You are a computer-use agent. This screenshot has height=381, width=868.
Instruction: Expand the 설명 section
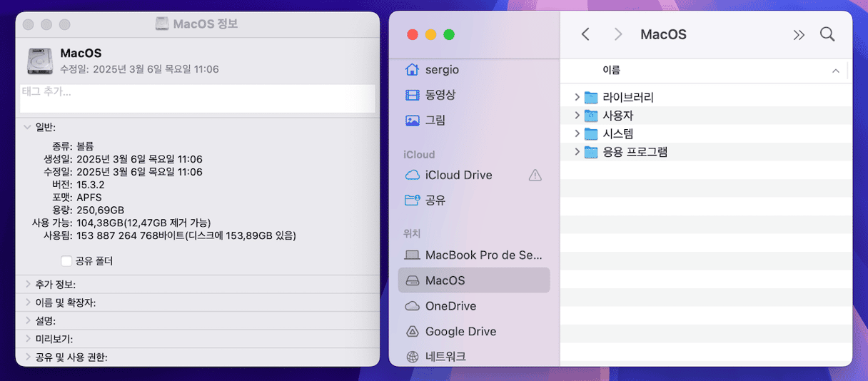click(x=27, y=320)
